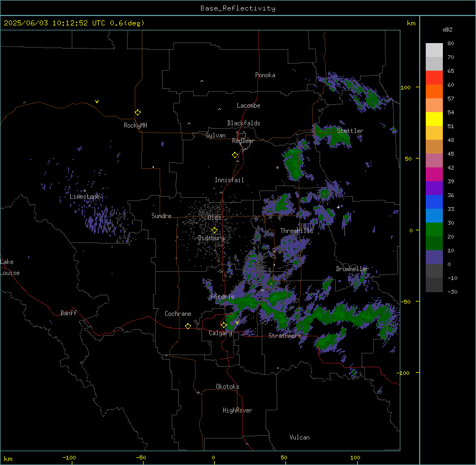This screenshot has height=465, width=476.
Task: Click the RockyMH city label
Action: pyautogui.click(x=135, y=125)
